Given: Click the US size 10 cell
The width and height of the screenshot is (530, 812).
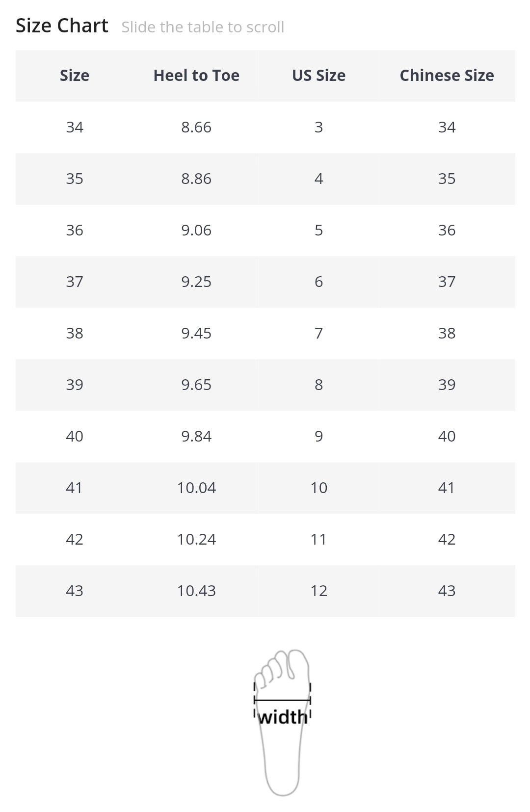Looking at the screenshot, I should pyautogui.click(x=318, y=488).
